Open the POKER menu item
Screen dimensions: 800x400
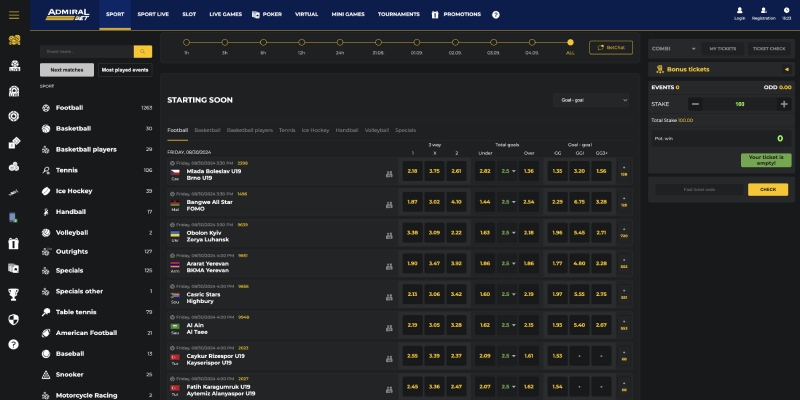(267, 15)
